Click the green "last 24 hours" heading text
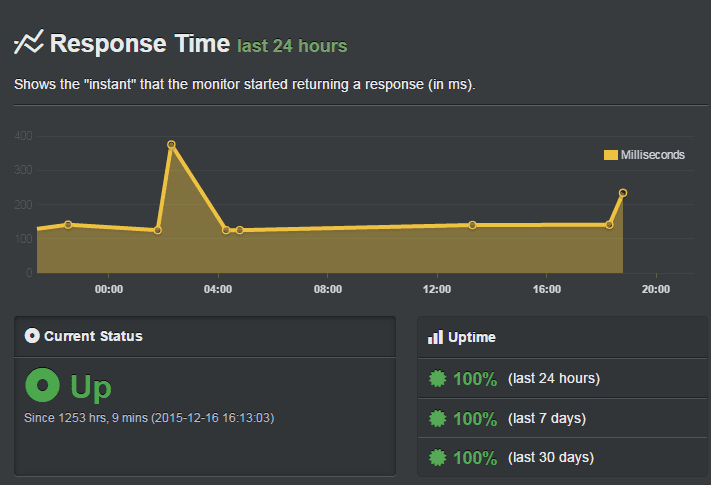The height and width of the screenshot is (485, 711). 292,46
